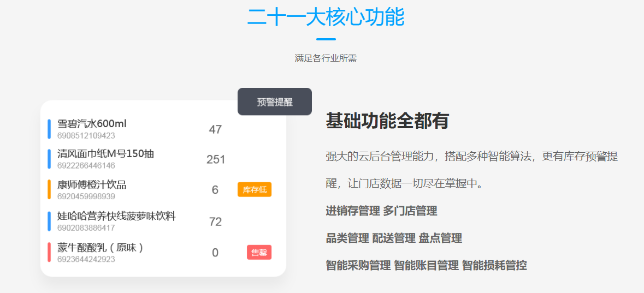Click stock quantity 72

[x=215, y=222]
